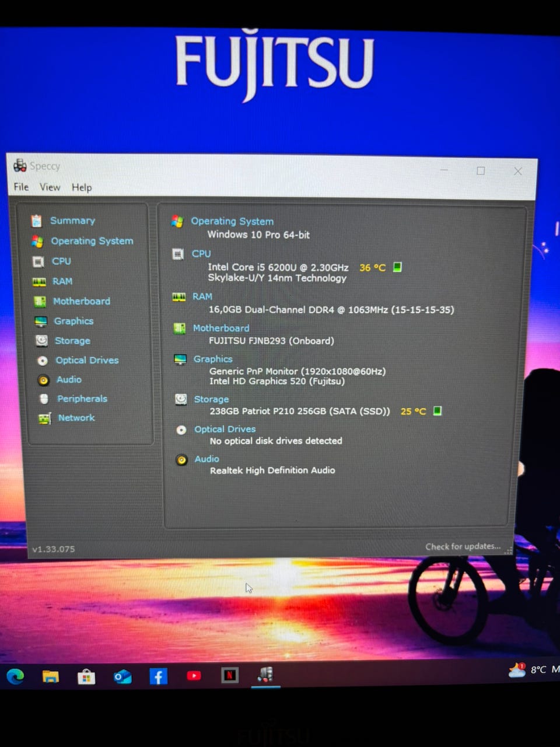Click the Windows flag icon in summary panel
The height and width of the screenshot is (747, 560).
point(177,221)
